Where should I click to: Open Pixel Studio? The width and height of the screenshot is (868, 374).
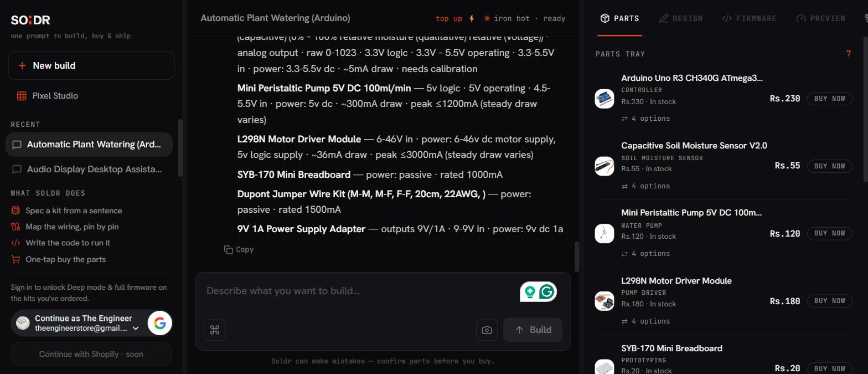(55, 96)
